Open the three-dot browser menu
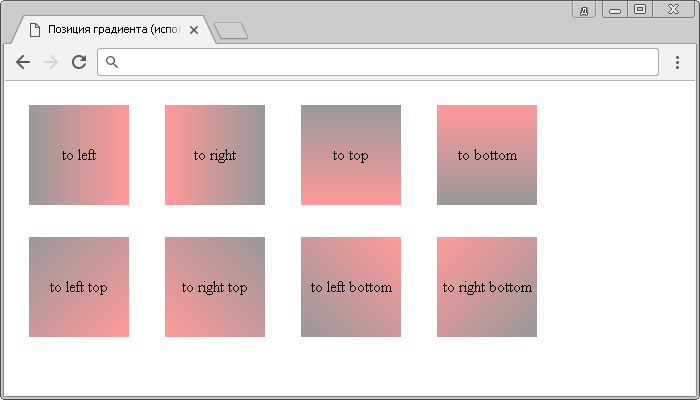700x400 pixels. [x=677, y=62]
